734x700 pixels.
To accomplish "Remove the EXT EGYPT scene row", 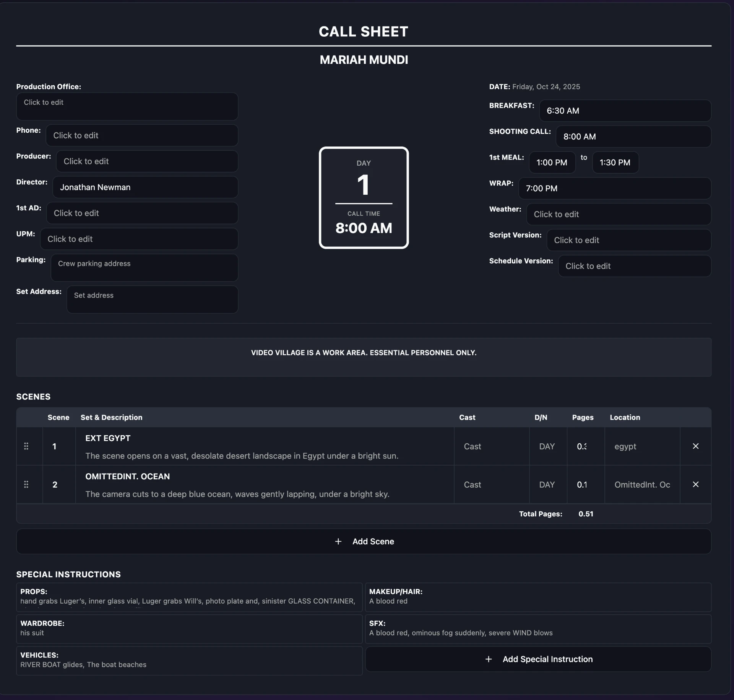I will 696,446.
